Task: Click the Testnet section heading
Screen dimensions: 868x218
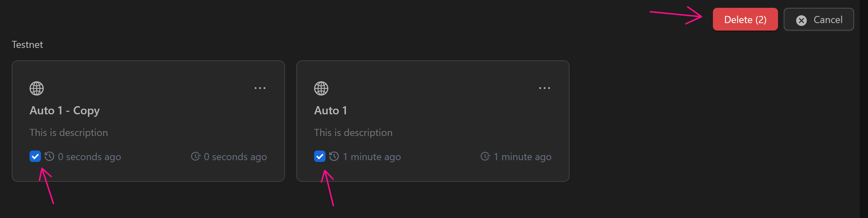Action: [x=27, y=45]
